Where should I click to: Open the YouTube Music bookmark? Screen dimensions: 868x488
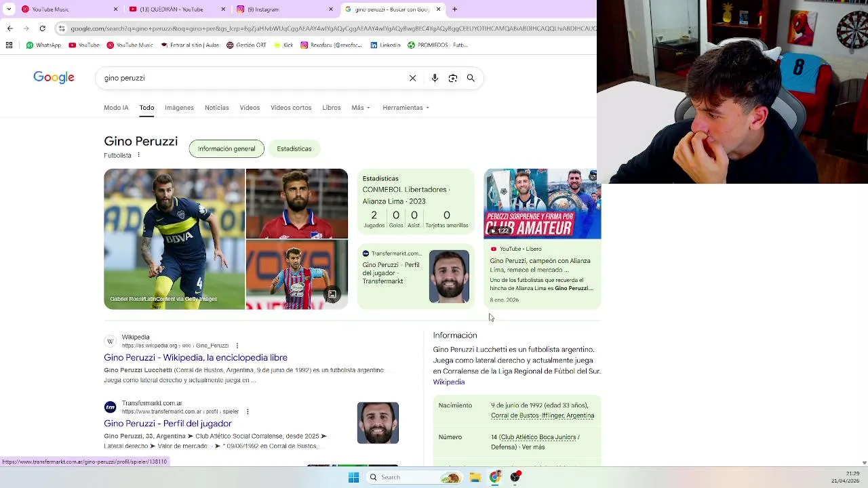click(x=130, y=45)
